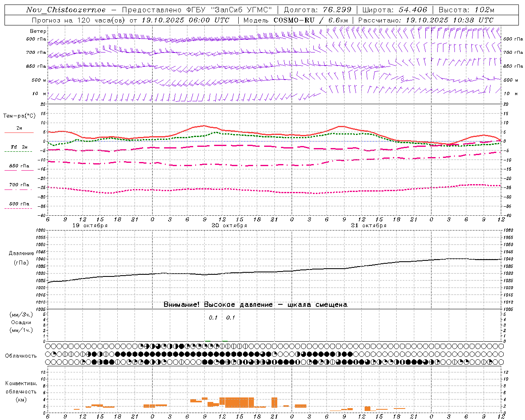Click the 850 гПа dashed legend line in temperature legend
Viewport: 525px width, 420px height.
19,170
